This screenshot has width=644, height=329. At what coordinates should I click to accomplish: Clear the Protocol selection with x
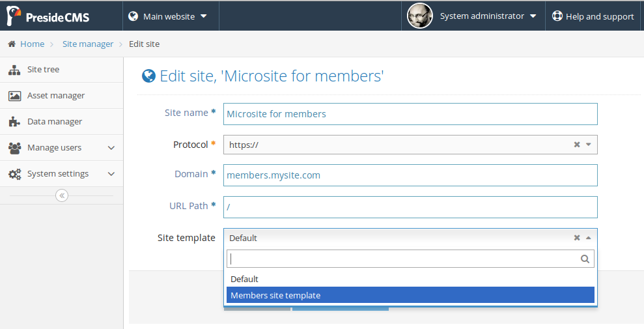pyautogui.click(x=577, y=145)
